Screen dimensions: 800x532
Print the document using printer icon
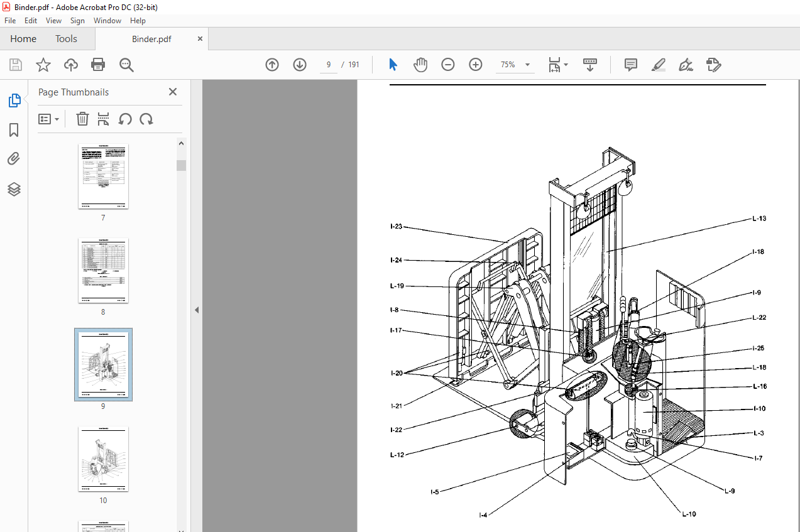pos(98,65)
